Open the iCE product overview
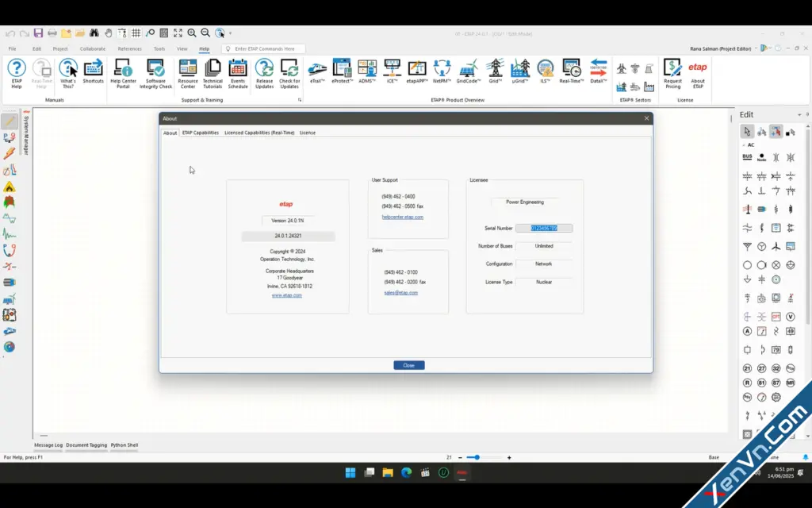 [x=392, y=71]
